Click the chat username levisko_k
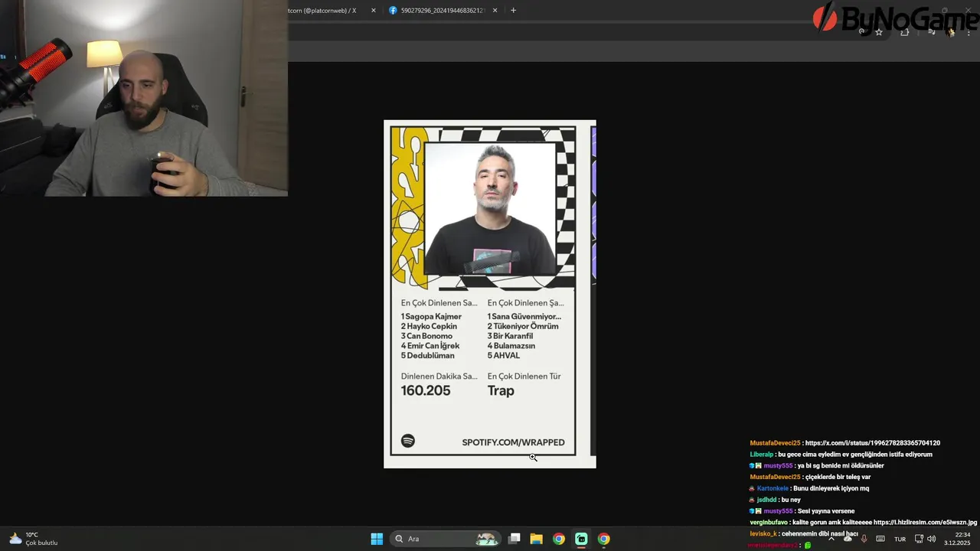The height and width of the screenshot is (551, 980). click(763, 533)
